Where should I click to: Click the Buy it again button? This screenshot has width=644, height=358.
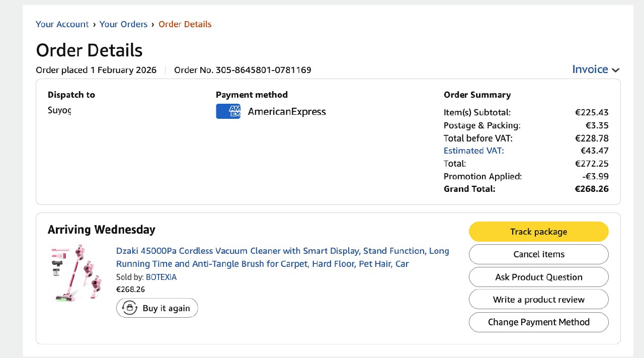click(157, 308)
